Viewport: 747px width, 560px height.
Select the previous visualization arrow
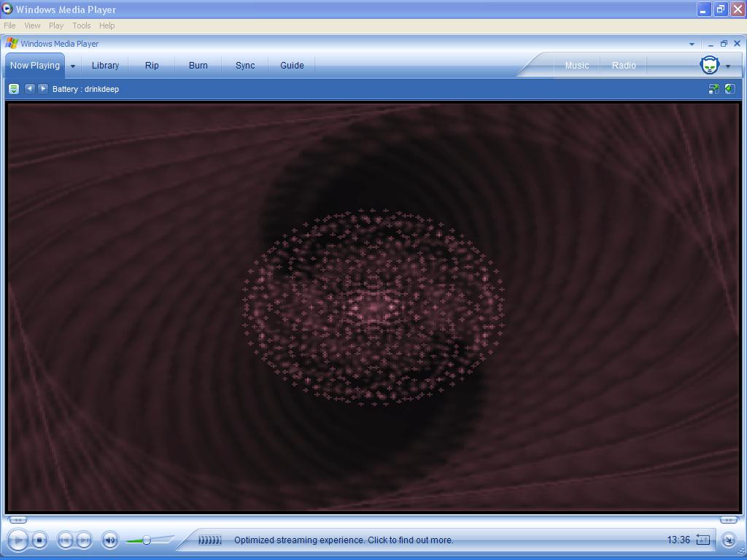click(29, 88)
